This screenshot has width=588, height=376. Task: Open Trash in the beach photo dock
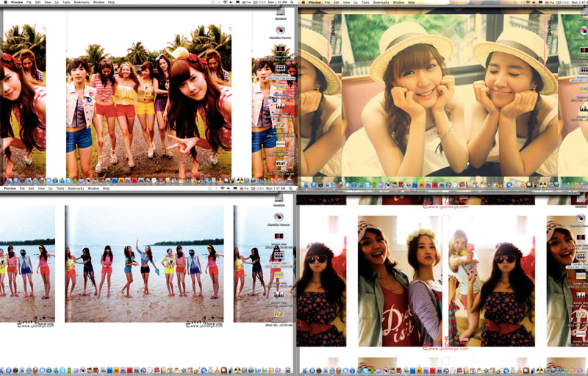tap(287, 370)
